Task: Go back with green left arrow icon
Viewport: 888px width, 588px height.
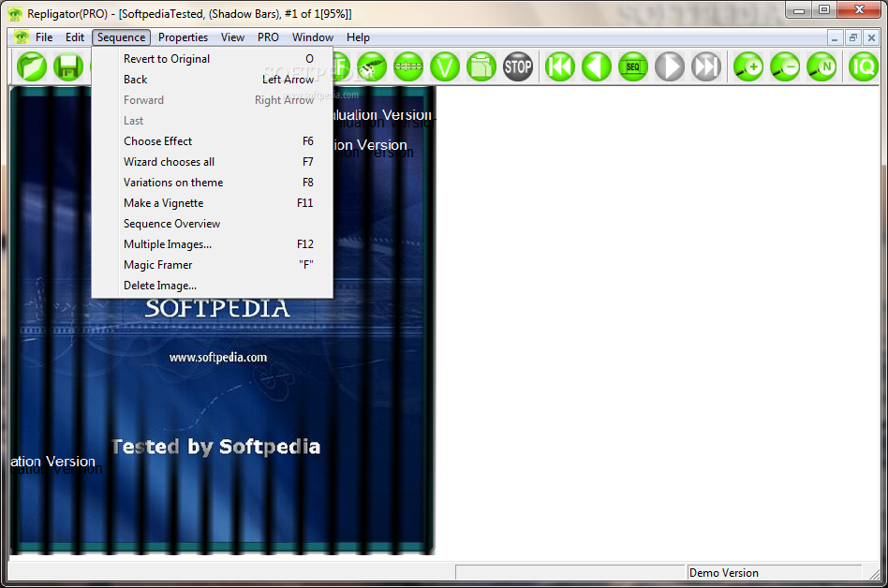Action: (597, 66)
